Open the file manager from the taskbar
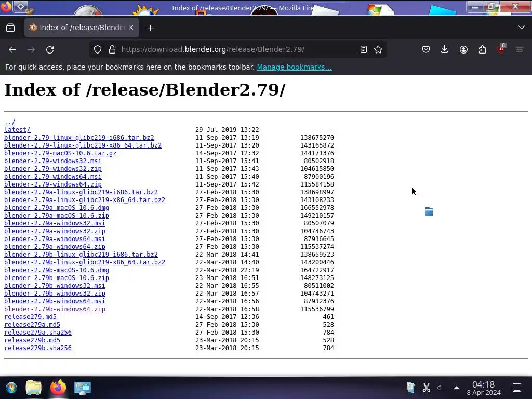 click(34, 388)
